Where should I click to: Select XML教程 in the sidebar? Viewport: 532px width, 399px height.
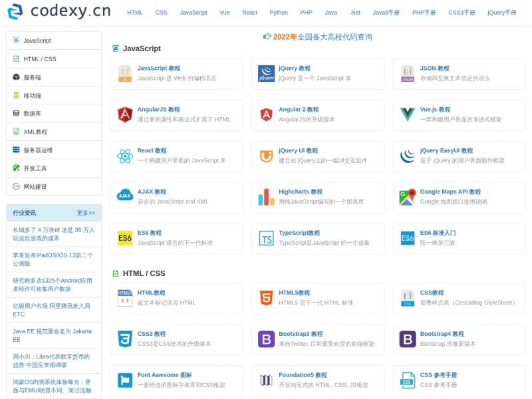pyautogui.click(x=54, y=132)
